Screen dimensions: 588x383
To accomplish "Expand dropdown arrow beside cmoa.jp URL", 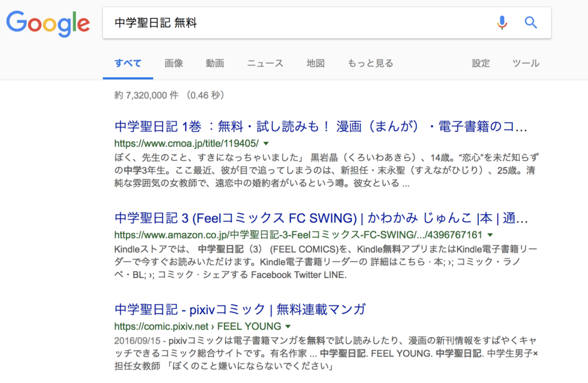I will coord(266,144).
